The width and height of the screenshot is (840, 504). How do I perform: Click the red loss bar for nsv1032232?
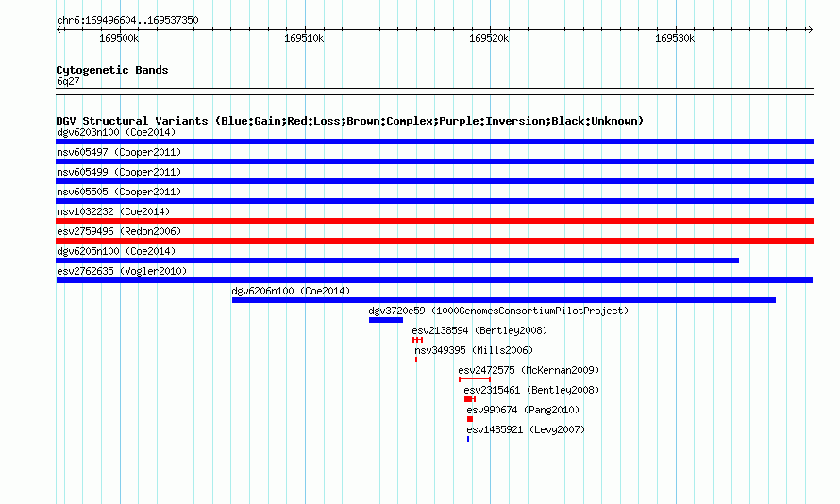point(434,221)
